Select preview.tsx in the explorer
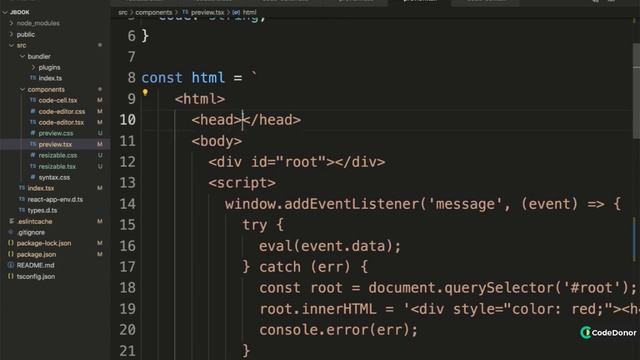The image size is (640, 360). coord(55,144)
